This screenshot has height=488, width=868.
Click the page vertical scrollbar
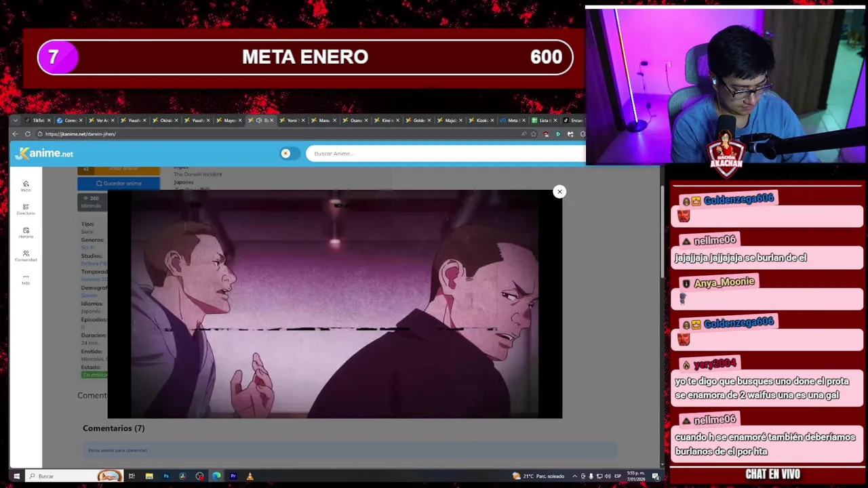coord(663,230)
